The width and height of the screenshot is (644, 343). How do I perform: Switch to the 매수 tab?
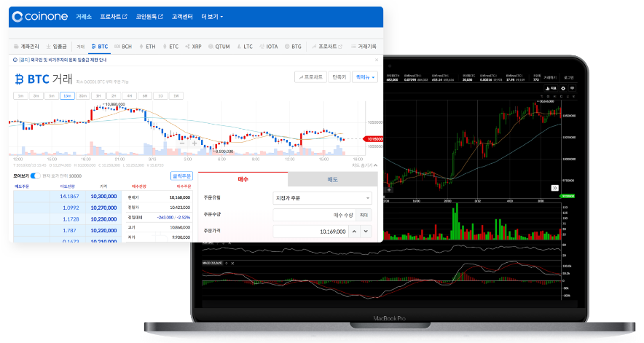coord(243,179)
